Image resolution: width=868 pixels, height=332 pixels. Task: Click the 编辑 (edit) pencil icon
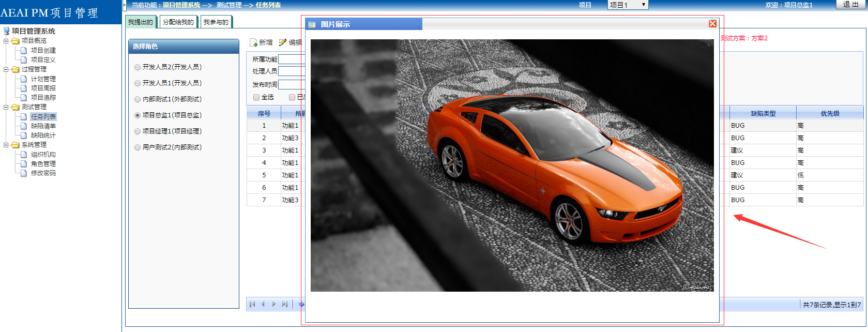tap(283, 42)
